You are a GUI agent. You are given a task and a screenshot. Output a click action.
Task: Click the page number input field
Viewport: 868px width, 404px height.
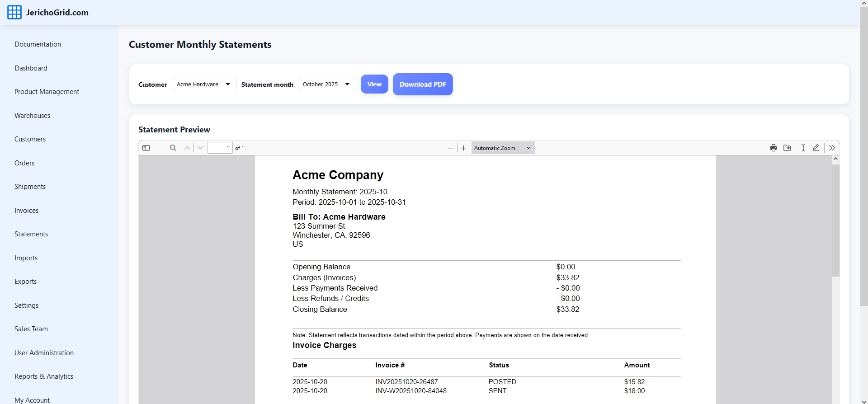tap(220, 148)
